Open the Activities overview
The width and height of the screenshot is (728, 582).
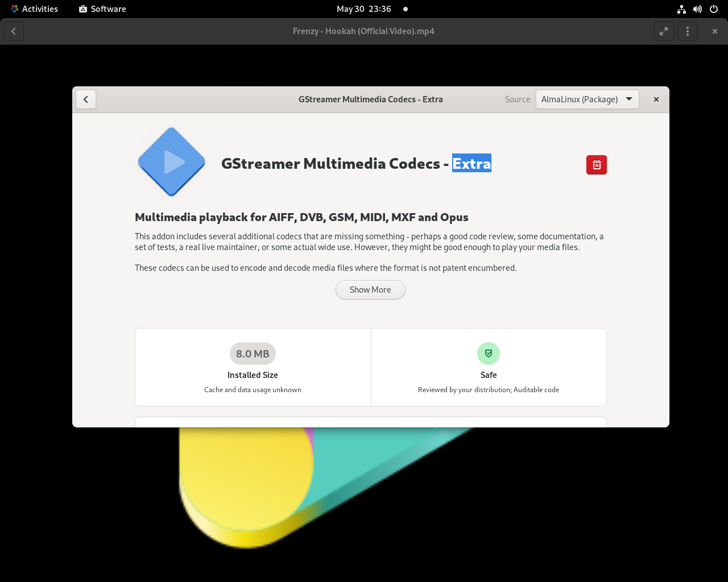34,9
